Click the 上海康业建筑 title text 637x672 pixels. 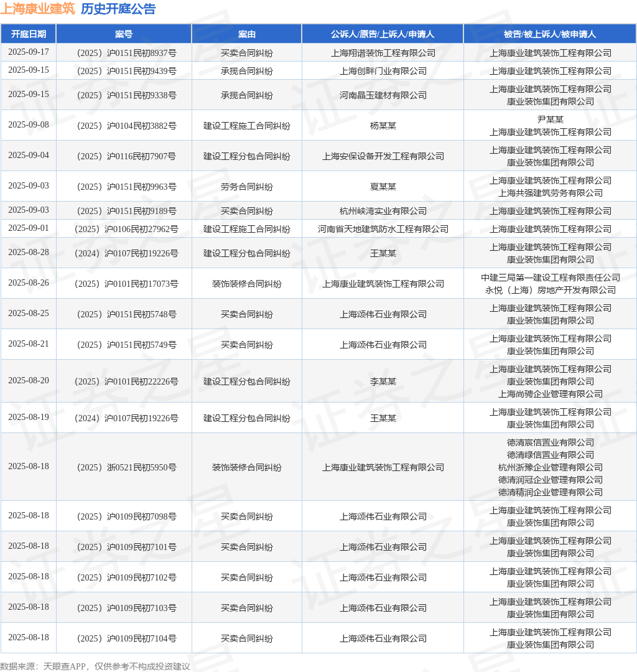38,9
